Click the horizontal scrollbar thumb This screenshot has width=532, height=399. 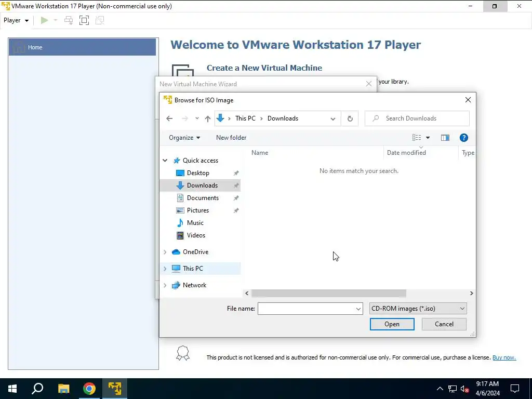pyautogui.click(x=328, y=293)
